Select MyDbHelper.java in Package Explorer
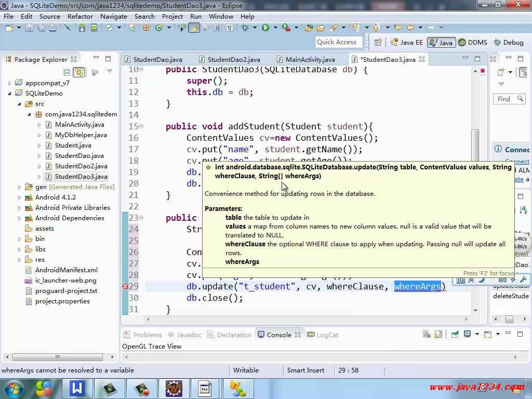This screenshot has width=532, height=399. 81,135
